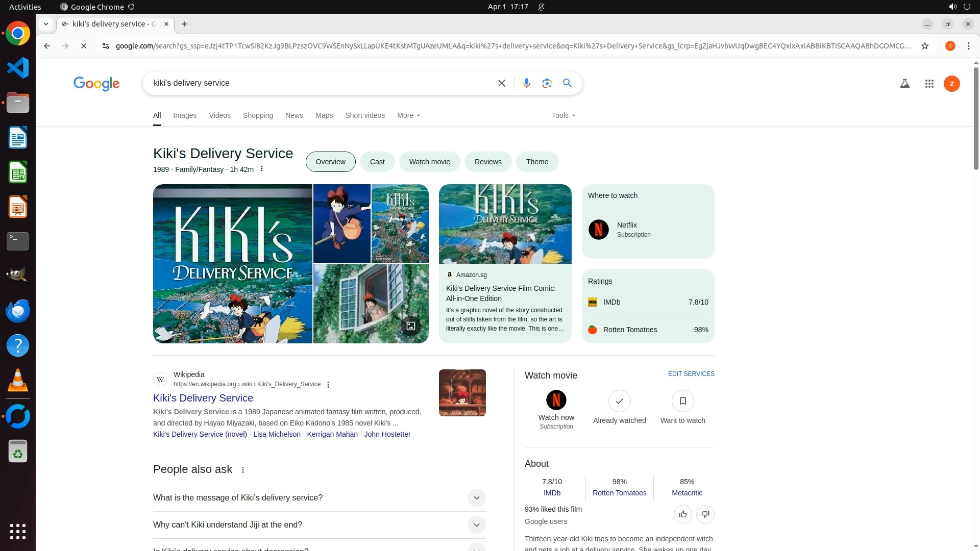Open Google Lens image search

click(547, 83)
